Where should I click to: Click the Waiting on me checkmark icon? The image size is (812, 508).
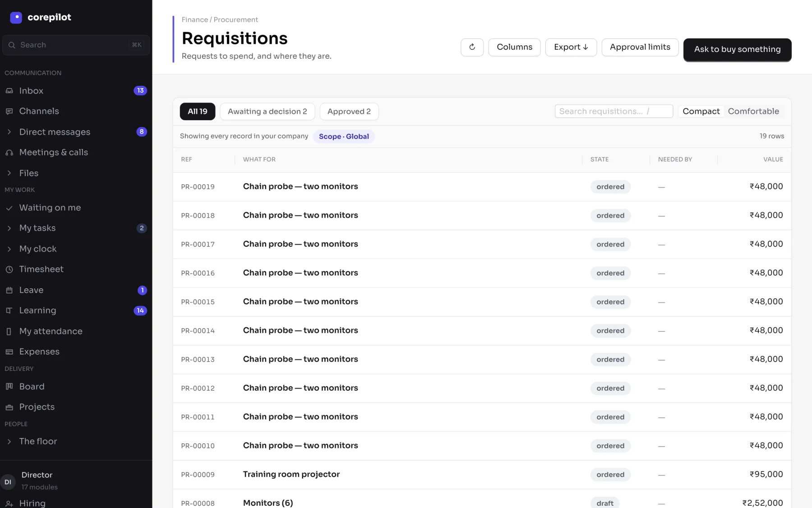coord(9,208)
